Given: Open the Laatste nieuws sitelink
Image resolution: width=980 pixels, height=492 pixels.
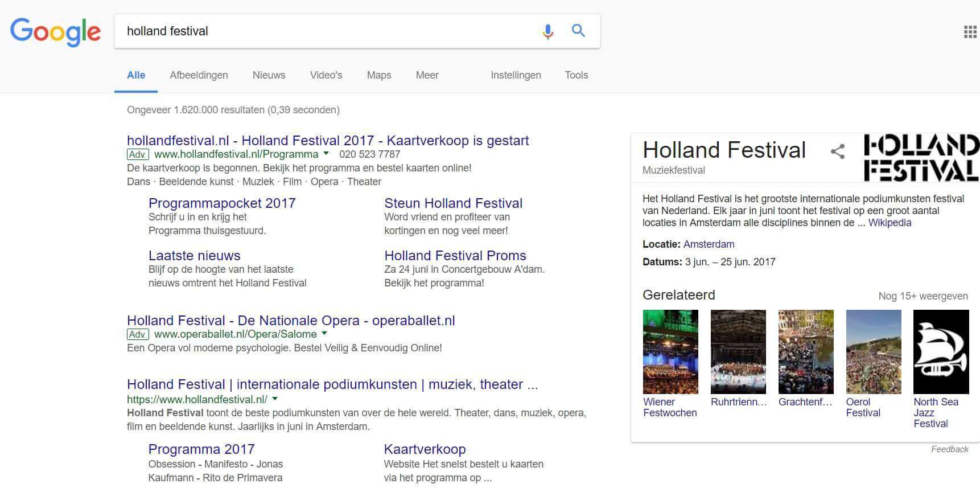Looking at the screenshot, I should pos(195,256).
